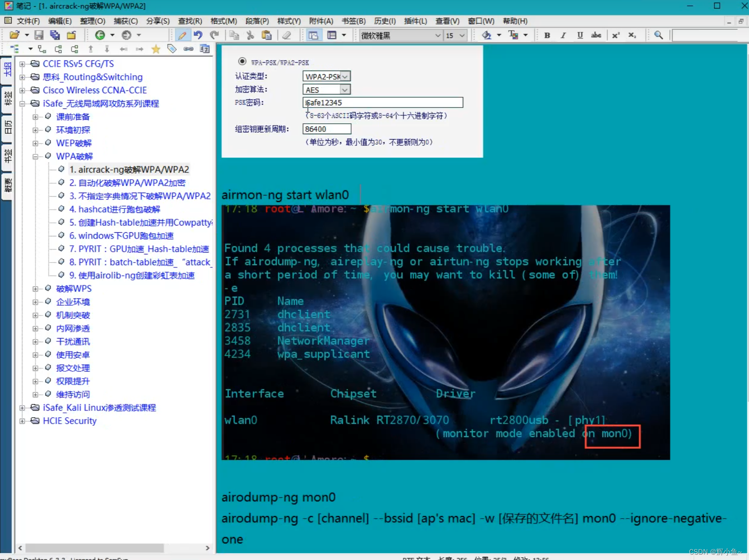
Task: Click the save floppy disk icon
Action: click(39, 35)
